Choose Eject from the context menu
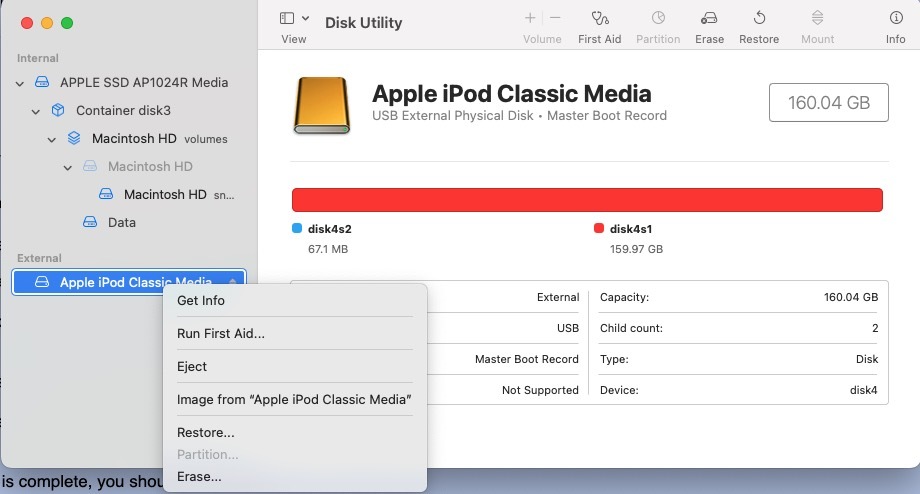The height and width of the screenshot is (494, 920). [192, 367]
